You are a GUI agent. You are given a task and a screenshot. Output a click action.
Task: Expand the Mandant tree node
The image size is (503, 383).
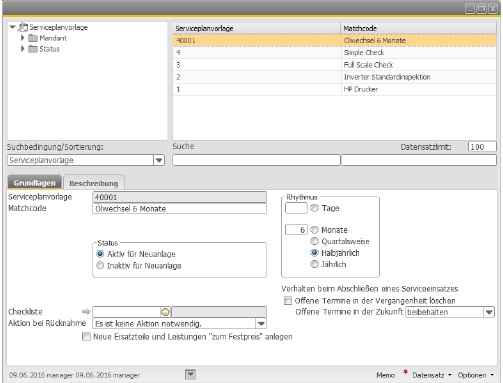(x=23, y=38)
